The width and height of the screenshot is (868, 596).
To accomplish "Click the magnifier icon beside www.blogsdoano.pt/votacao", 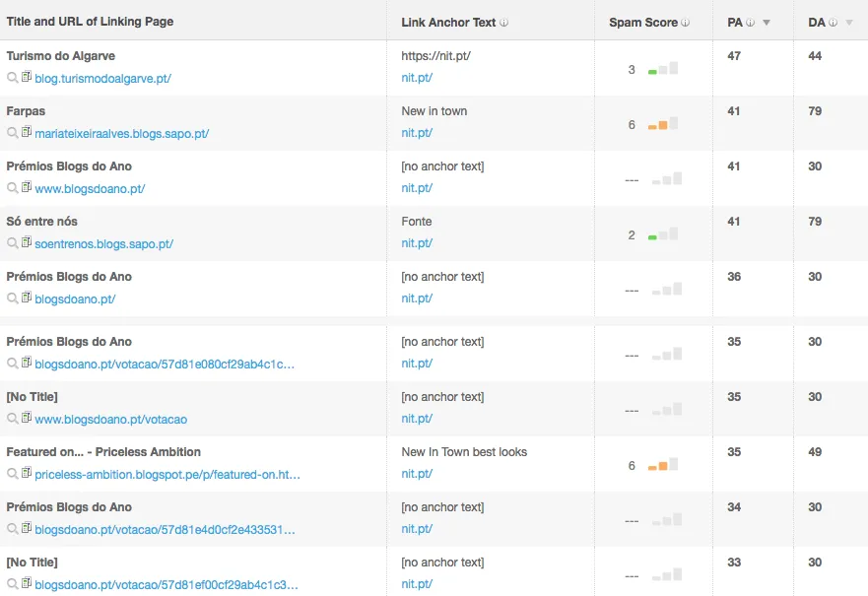I will pyautogui.click(x=12, y=419).
